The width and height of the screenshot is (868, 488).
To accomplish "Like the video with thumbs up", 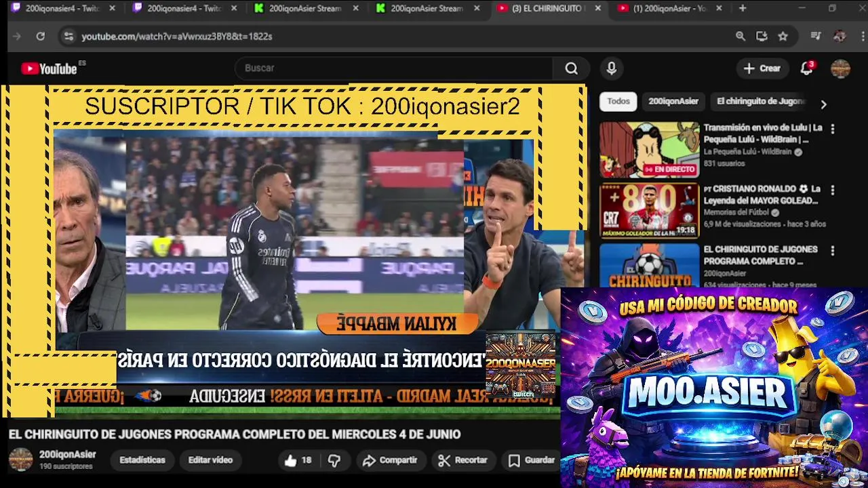I will pos(297,460).
